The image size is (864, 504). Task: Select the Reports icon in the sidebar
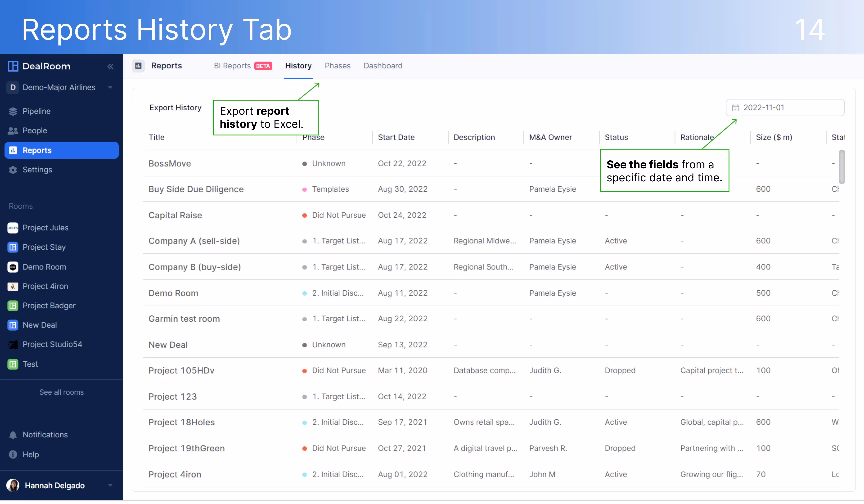click(13, 150)
